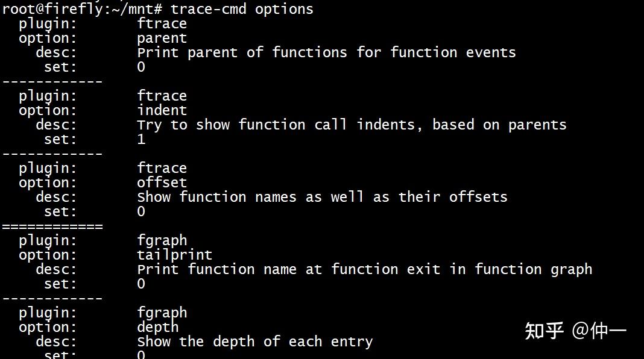Click the set value 0 under parent option

(141, 67)
